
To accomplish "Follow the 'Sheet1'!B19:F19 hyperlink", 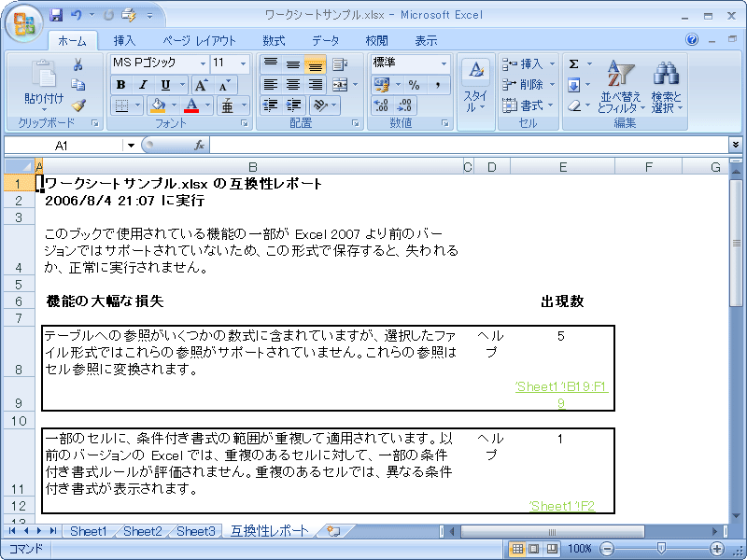I will (x=562, y=395).
